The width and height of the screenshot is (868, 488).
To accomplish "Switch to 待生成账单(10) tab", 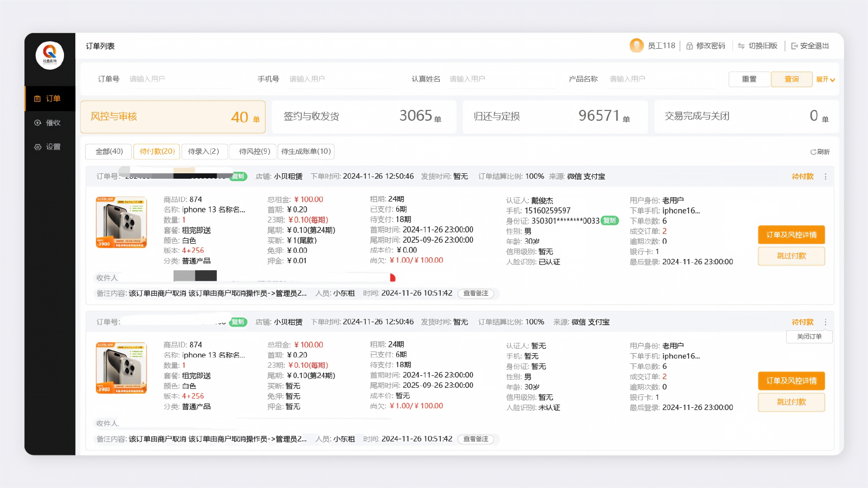I will (306, 152).
